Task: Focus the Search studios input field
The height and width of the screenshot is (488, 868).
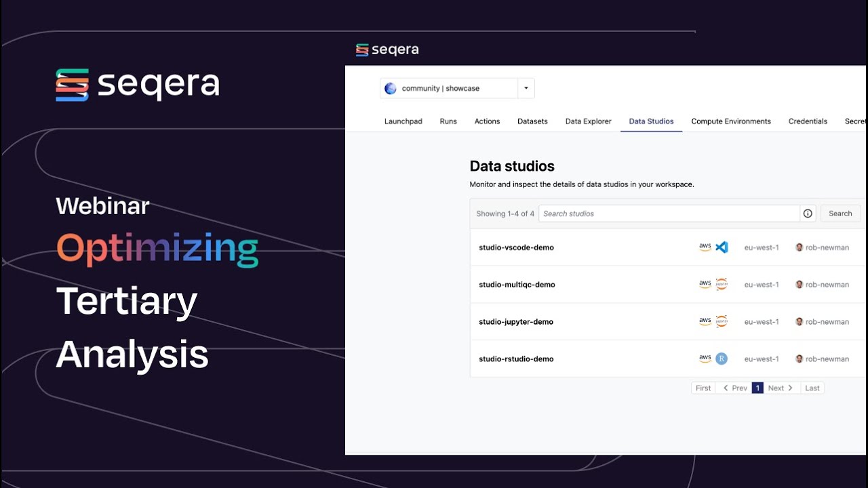Action: pyautogui.click(x=669, y=213)
